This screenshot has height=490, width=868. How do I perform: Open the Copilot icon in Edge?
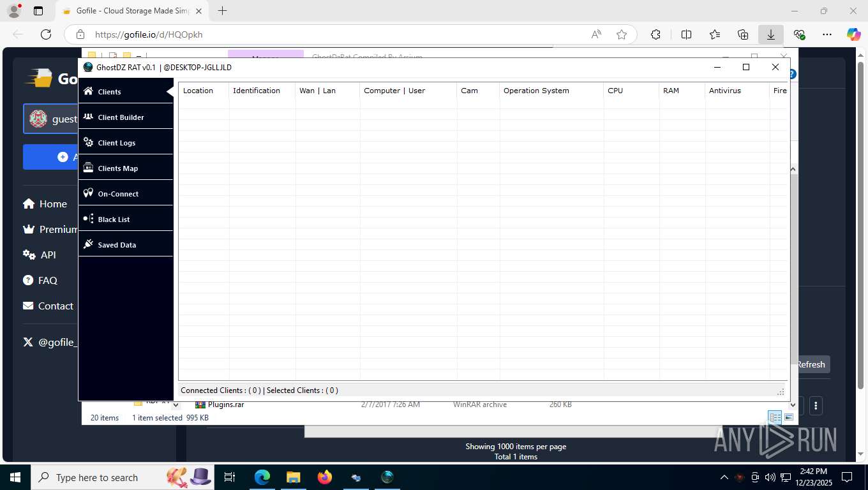(853, 34)
